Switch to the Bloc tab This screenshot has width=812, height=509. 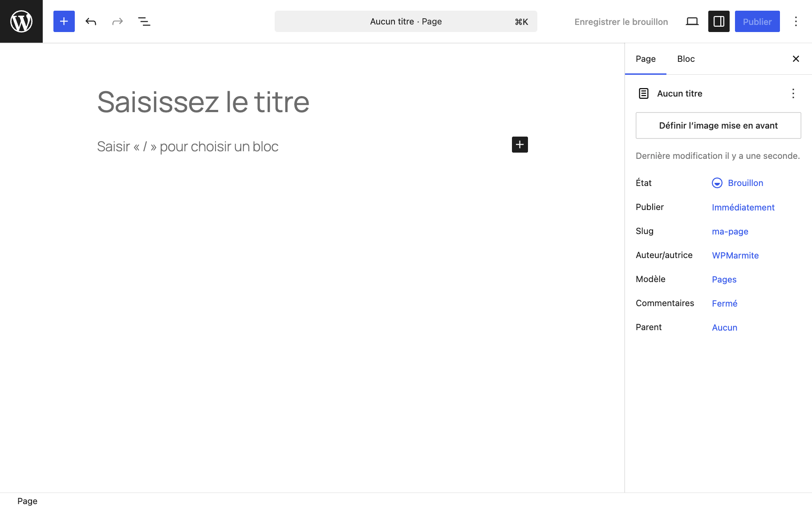coord(686,59)
